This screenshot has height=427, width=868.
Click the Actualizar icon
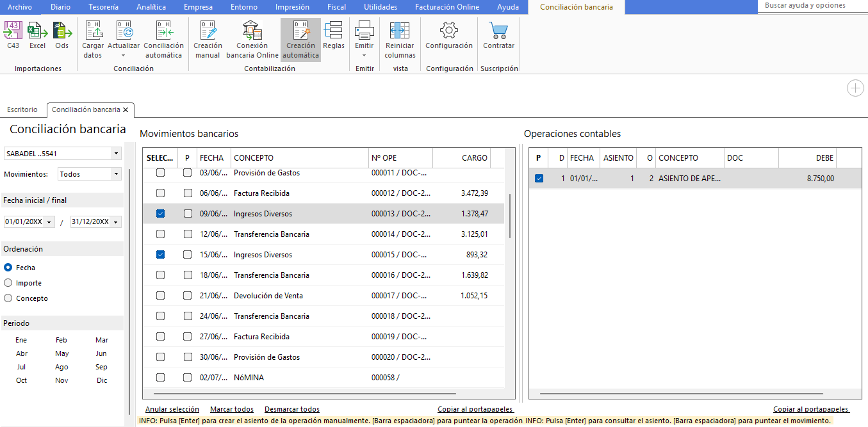124,31
